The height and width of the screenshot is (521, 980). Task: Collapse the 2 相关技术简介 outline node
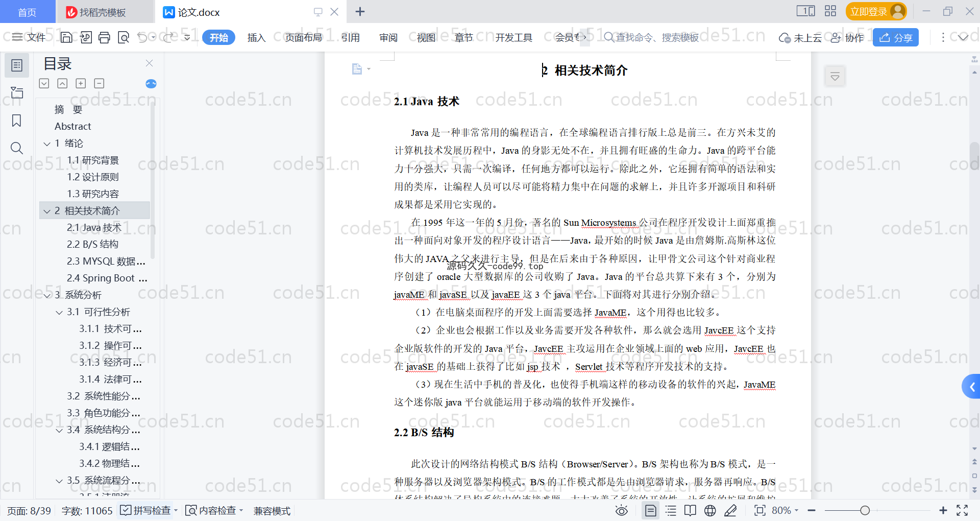(x=47, y=211)
